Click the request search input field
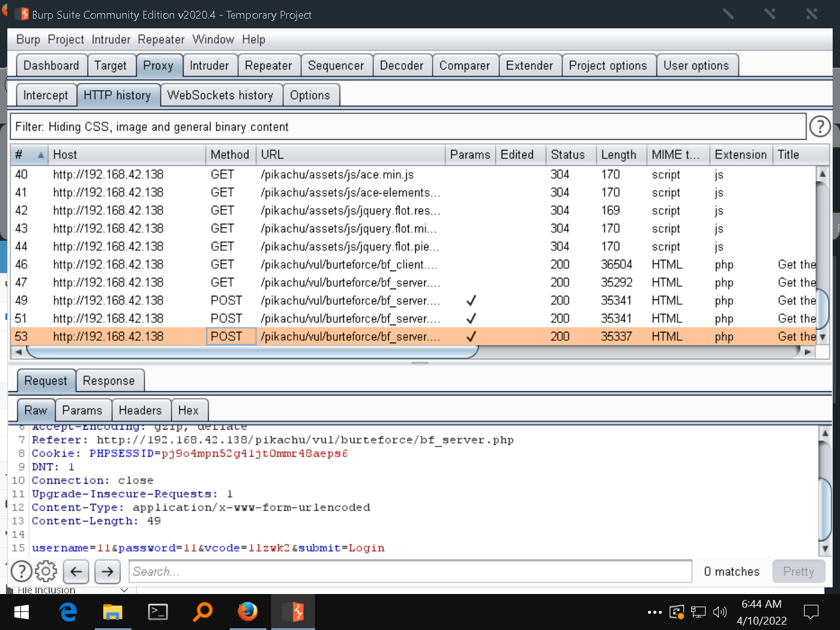 (410, 572)
